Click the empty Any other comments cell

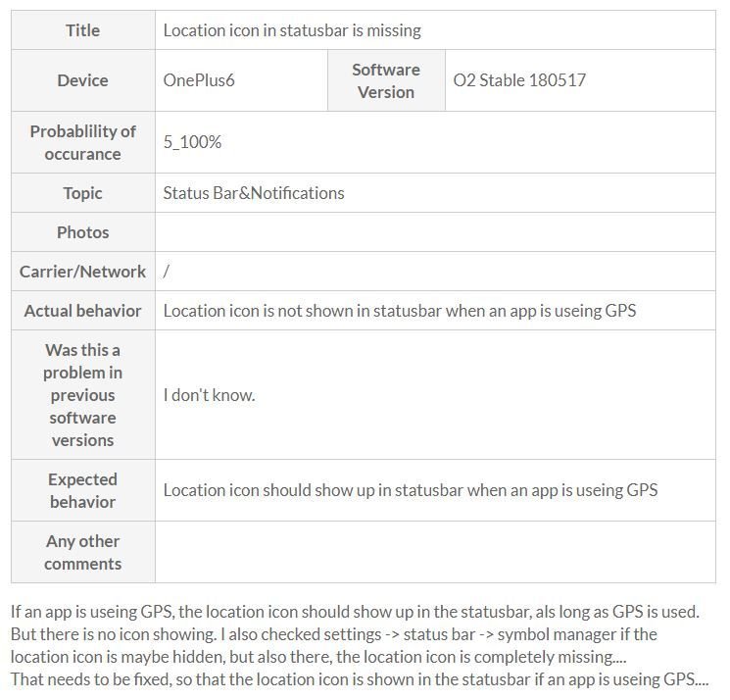coord(435,552)
